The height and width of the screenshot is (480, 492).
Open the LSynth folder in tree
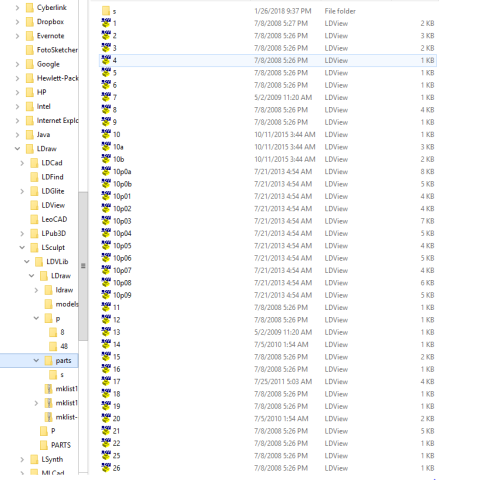point(52,459)
